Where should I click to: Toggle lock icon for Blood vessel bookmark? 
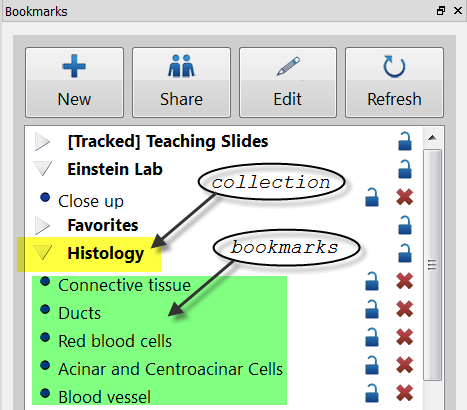point(372,393)
